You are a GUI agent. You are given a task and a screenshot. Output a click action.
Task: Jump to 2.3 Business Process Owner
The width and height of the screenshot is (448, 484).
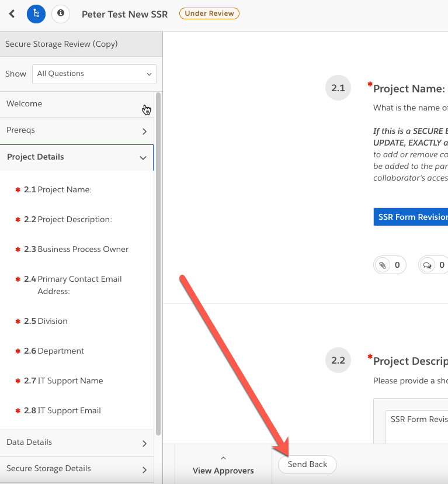(x=76, y=249)
